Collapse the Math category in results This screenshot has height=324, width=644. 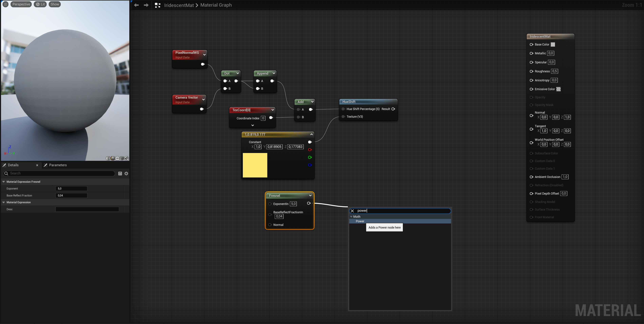[x=351, y=217]
